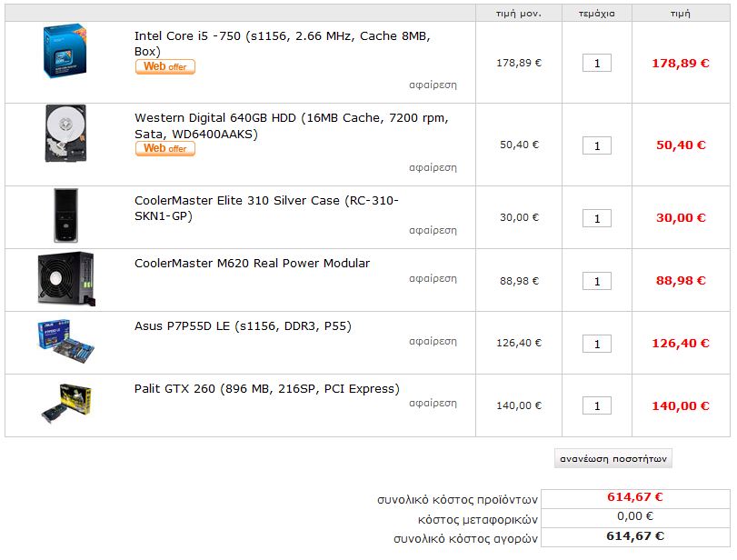Remove the Palit GTX 260 from cart
This screenshot has height=560, width=737.
(433, 404)
